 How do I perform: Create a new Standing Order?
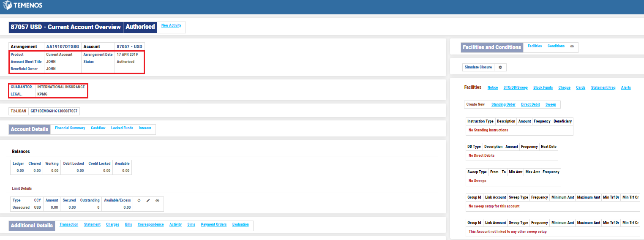click(x=503, y=104)
